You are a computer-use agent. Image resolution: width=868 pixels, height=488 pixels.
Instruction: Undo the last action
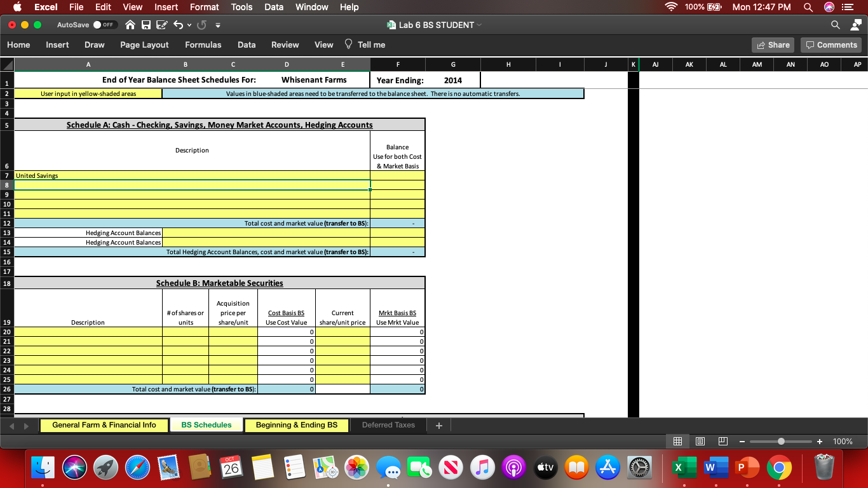177,25
